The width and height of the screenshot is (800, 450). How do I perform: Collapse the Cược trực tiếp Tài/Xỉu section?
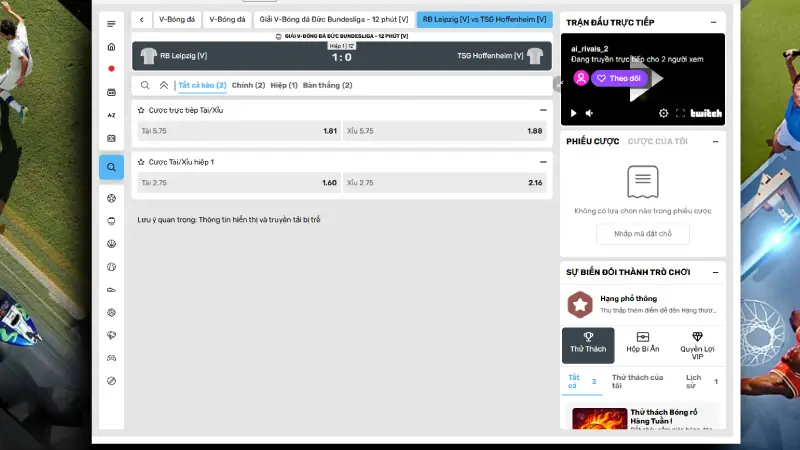pyautogui.click(x=543, y=110)
